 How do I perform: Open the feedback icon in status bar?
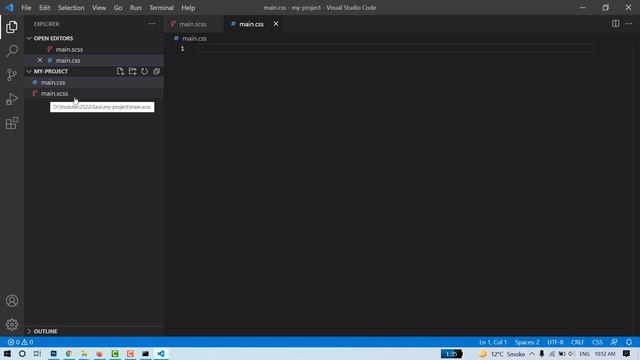(614, 342)
